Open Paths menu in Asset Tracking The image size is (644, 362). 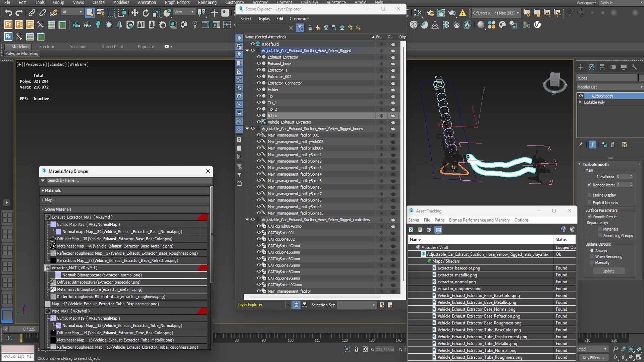pos(439,220)
